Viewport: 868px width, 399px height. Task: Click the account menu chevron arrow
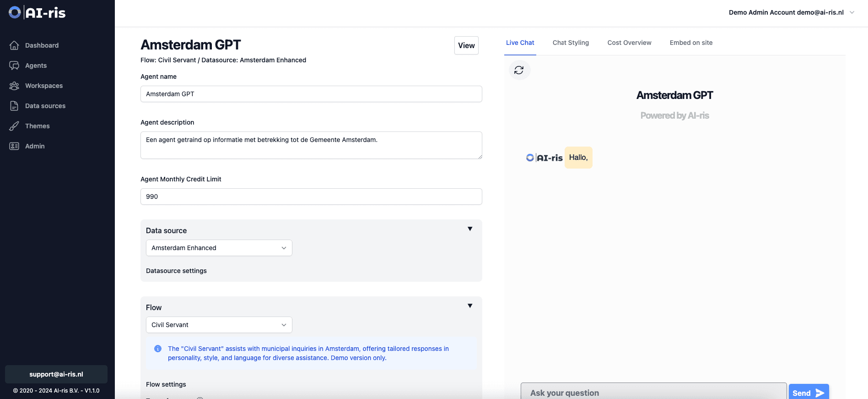pos(852,12)
